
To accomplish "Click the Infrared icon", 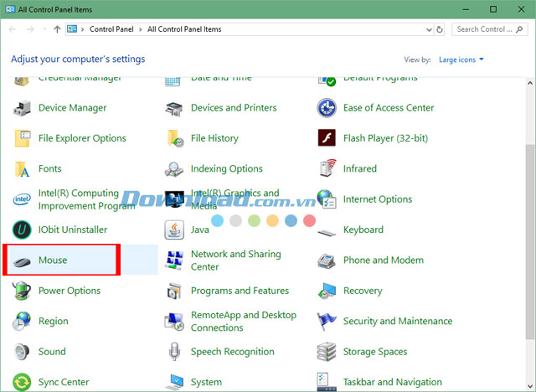I will pyautogui.click(x=327, y=168).
